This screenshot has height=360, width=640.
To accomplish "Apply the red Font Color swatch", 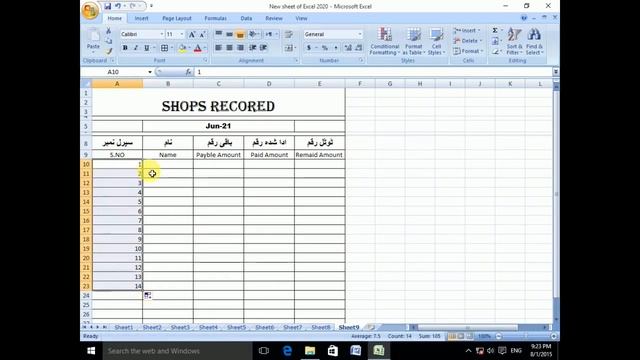I will tap(198, 48).
